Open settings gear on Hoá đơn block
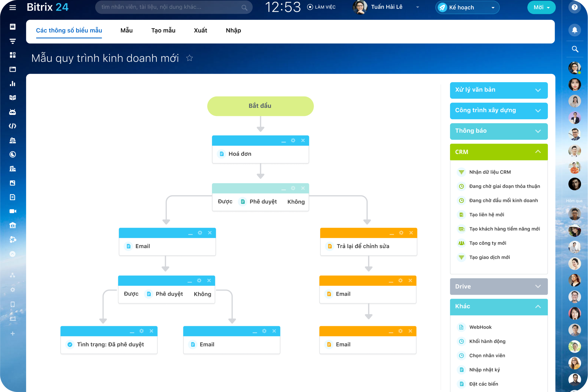 pos(293,141)
